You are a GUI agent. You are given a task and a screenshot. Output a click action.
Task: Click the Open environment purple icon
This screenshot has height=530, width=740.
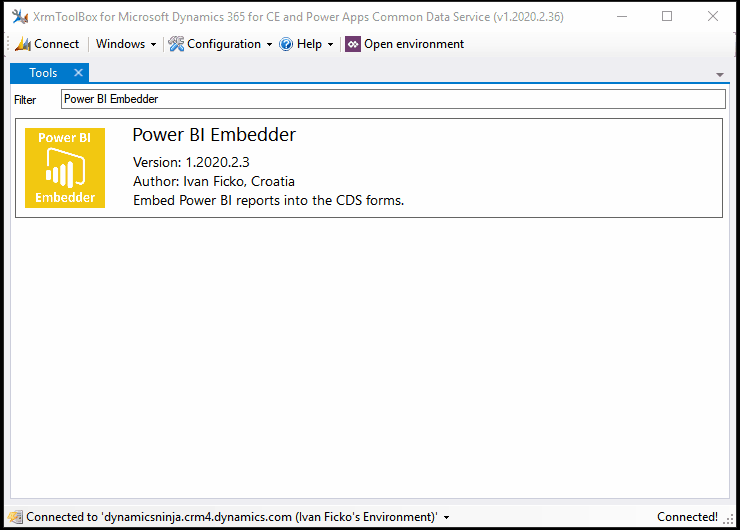tap(353, 44)
